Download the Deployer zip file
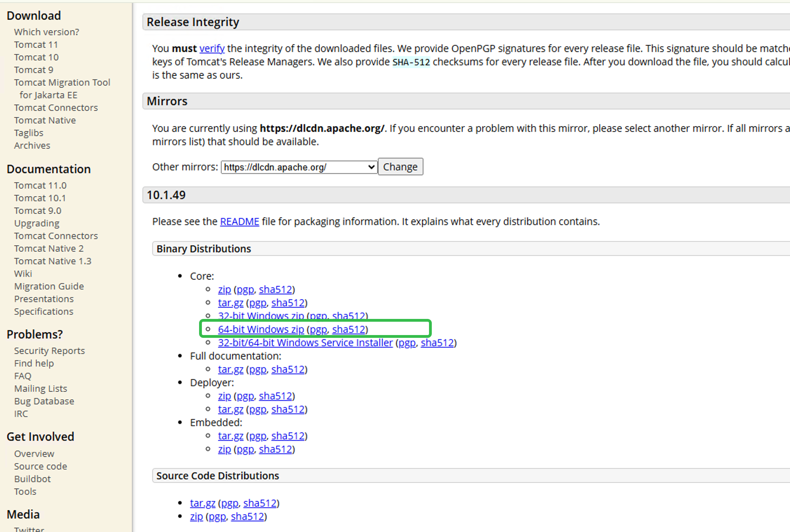This screenshot has height=532, width=790. (x=224, y=396)
